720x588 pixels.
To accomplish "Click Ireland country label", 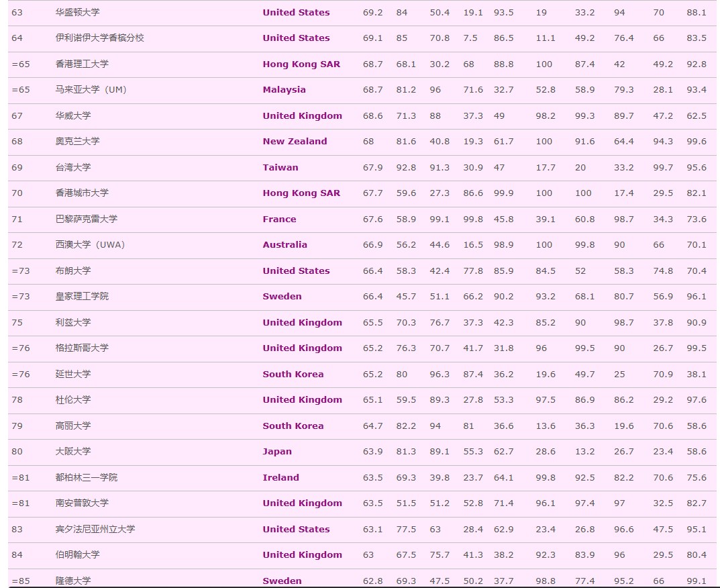I will tap(280, 477).
